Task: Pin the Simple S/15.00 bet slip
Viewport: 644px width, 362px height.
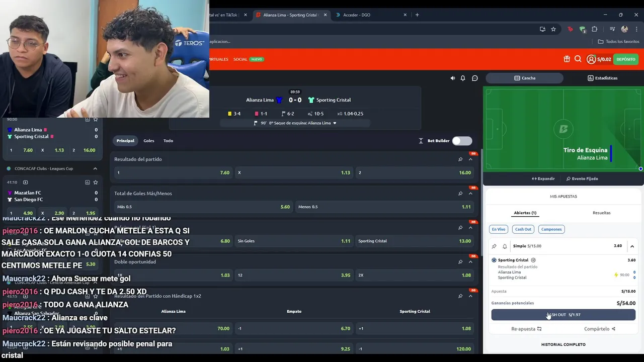Action: coord(494,246)
